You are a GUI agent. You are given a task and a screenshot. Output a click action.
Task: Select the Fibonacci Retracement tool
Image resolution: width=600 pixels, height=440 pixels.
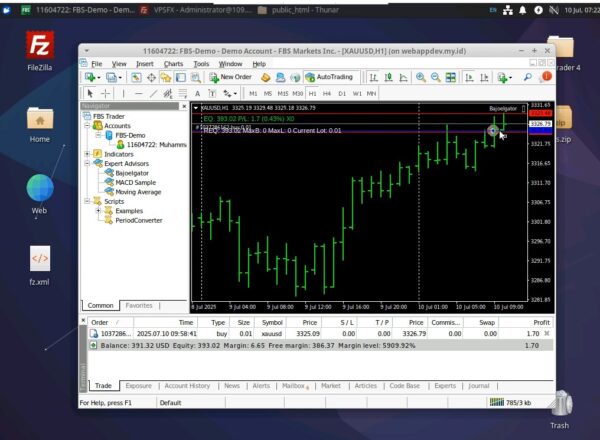(x=183, y=93)
